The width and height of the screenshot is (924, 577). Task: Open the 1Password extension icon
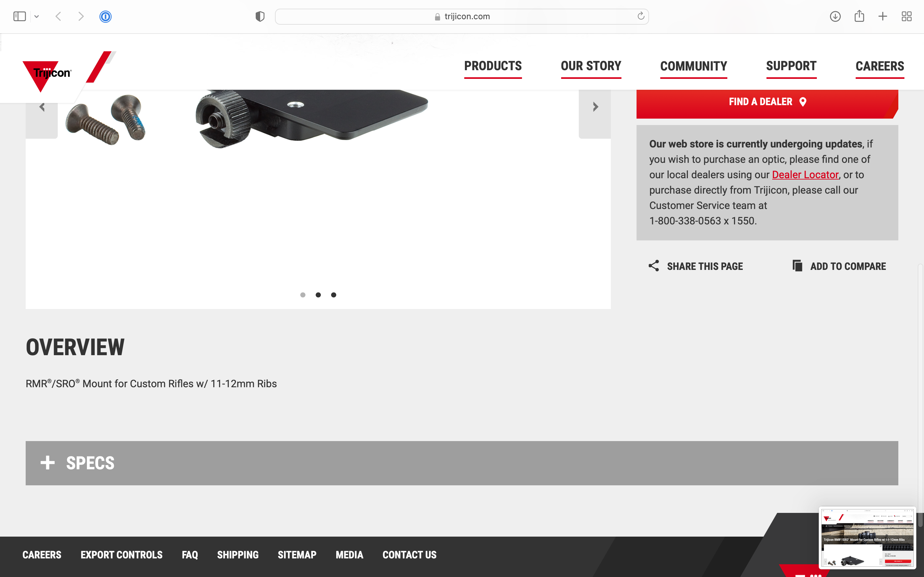(x=105, y=16)
